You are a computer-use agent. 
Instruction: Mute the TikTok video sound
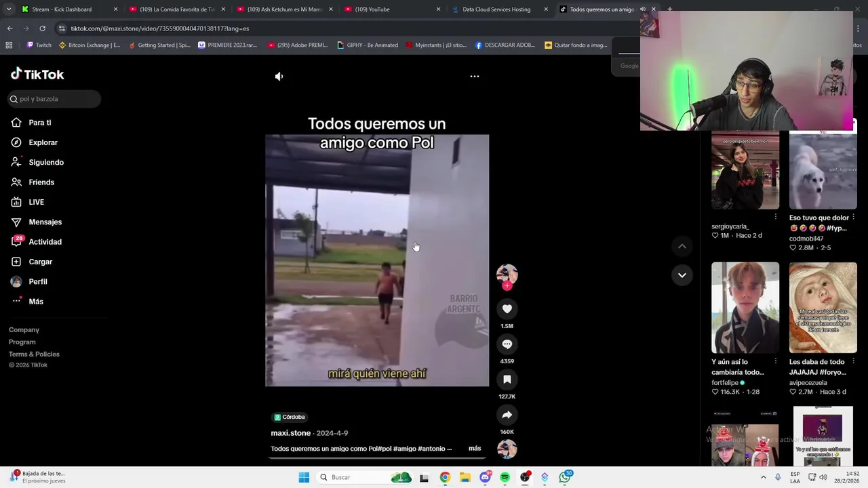click(279, 77)
